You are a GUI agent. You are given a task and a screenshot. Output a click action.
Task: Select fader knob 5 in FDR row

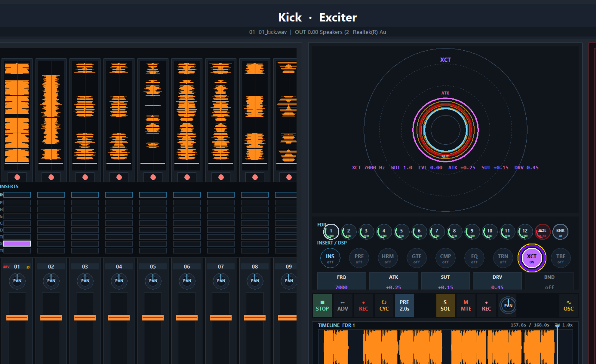[401, 232]
